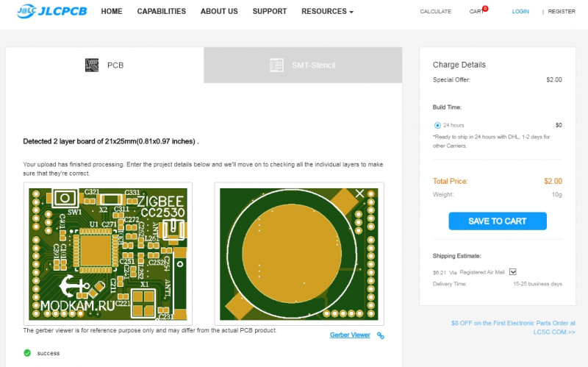
Task: Click the link icon beside Gerber Viewer
Action: click(x=381, y=335)
